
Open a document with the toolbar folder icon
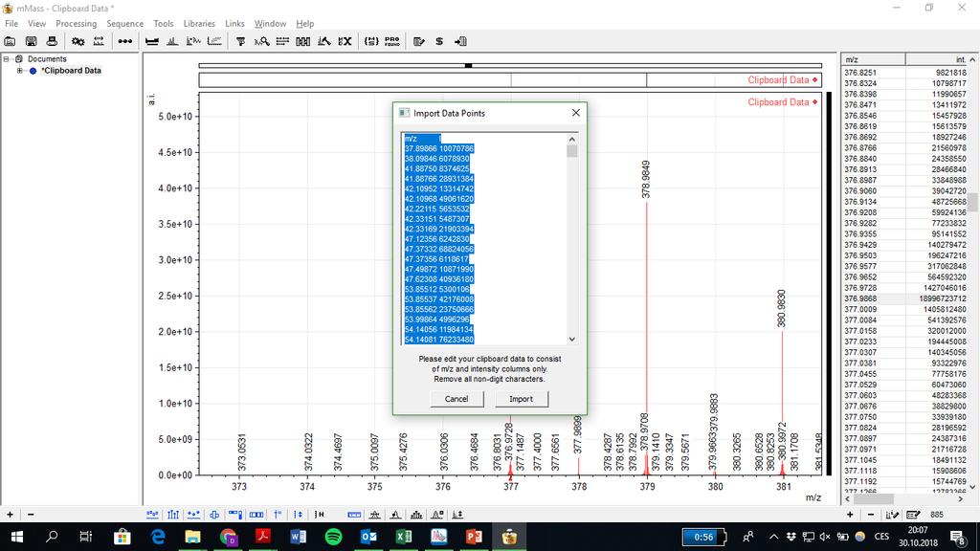coord(10,41)
